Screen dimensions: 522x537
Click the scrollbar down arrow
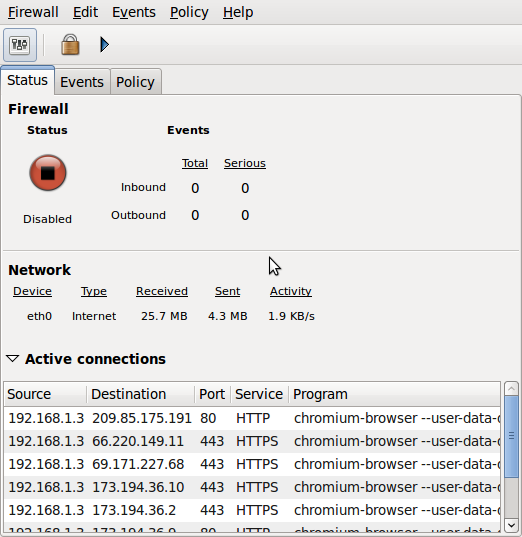coord(511,525)
